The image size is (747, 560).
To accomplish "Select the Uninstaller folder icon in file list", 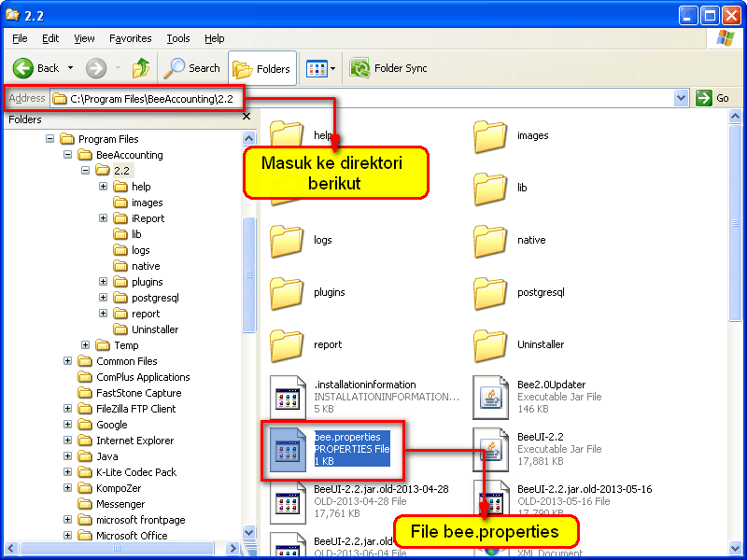I will click(489, 346).
